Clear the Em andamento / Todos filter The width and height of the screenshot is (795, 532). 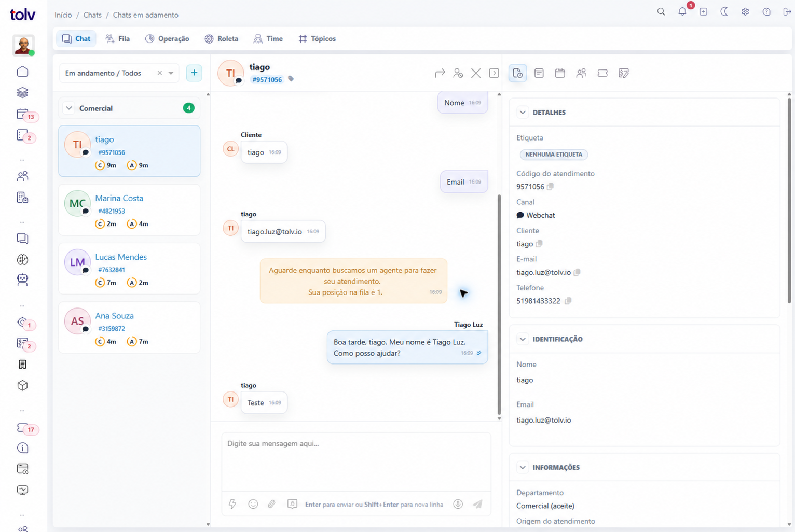click(160, 73)
